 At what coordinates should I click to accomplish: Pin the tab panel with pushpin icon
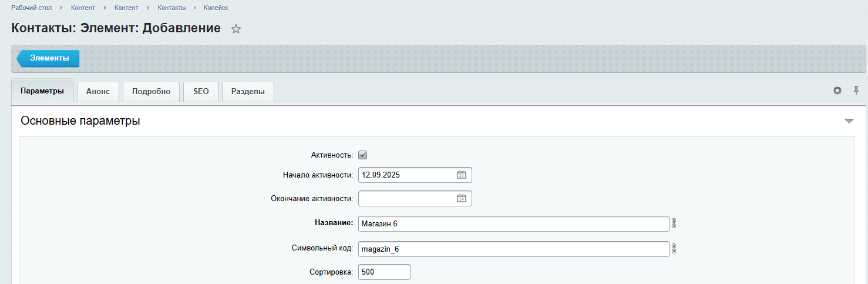(x=856, y=91)
